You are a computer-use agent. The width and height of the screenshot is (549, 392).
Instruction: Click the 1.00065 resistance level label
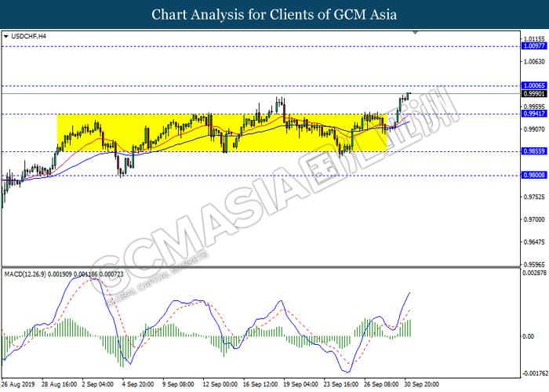click(534, 85)
